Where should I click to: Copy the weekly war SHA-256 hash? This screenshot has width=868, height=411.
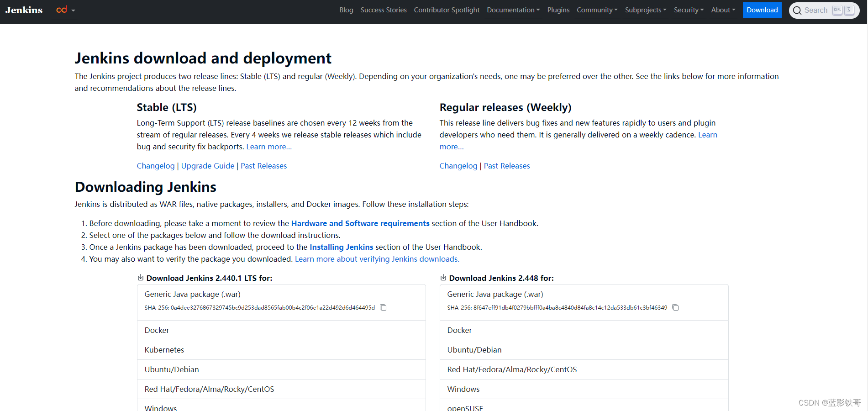676,308
